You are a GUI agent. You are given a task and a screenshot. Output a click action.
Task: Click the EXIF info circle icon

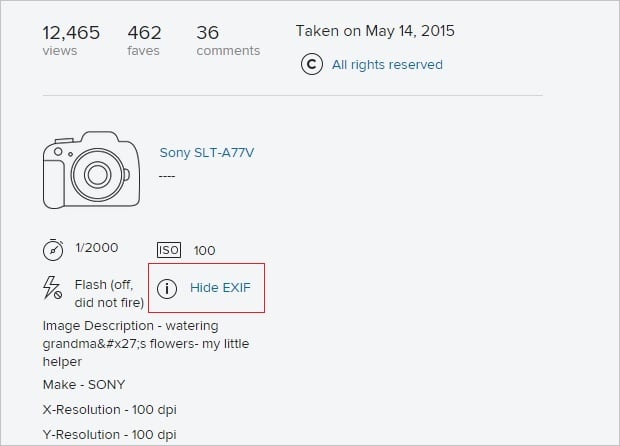click(167, 288)
